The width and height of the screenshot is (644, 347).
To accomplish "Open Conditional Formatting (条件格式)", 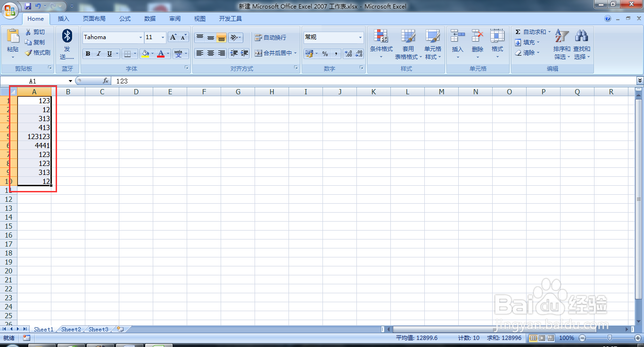I will 381,44.
